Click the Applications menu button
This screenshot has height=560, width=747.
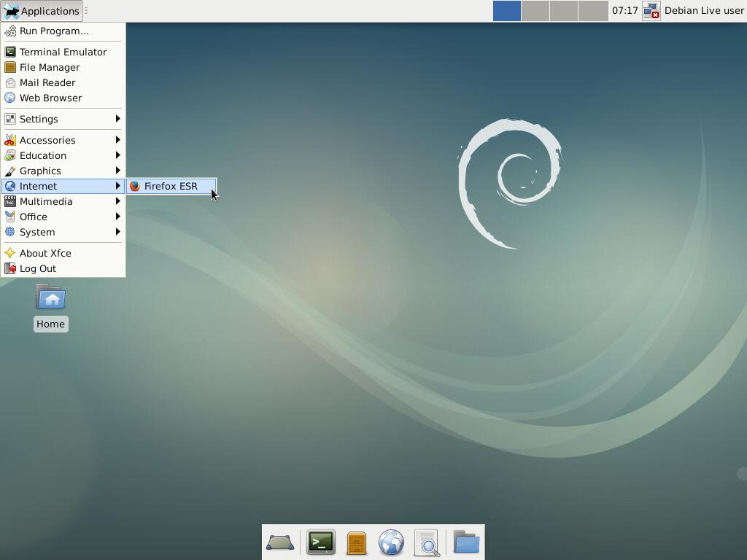point(42,11)
